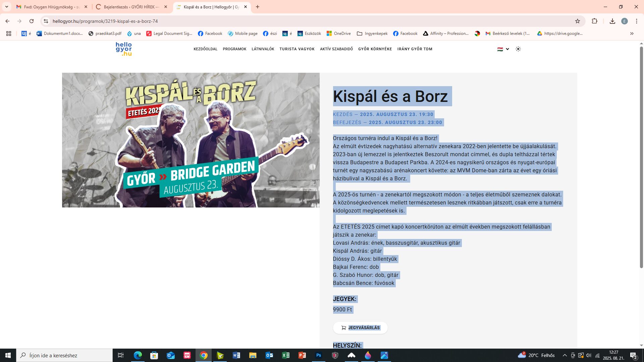
Task: View site information icon in address bar
Action: click(46, 21)
